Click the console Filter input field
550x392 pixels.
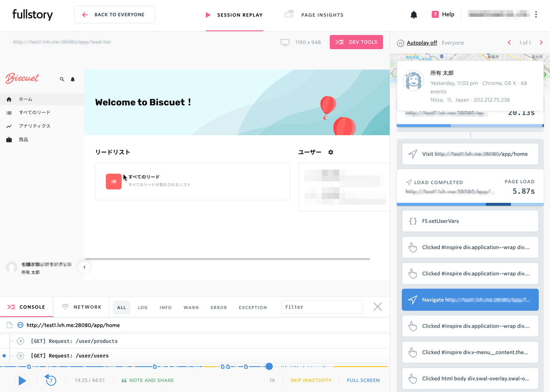[322, 307]
